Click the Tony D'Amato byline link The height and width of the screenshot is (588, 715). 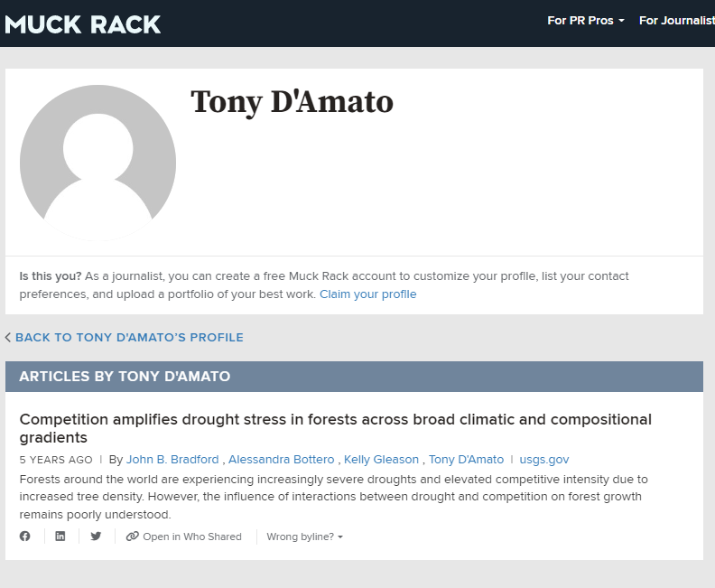click(x=466, y=460)
